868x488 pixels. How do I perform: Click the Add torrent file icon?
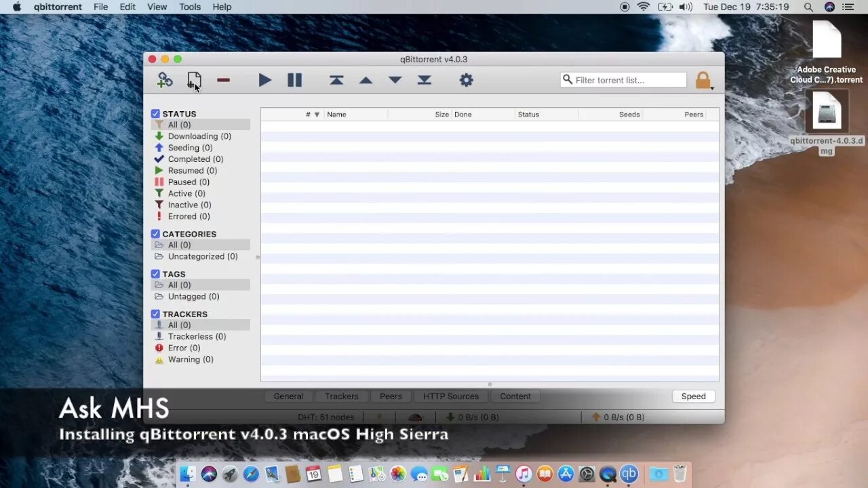[x=195, y=80]
